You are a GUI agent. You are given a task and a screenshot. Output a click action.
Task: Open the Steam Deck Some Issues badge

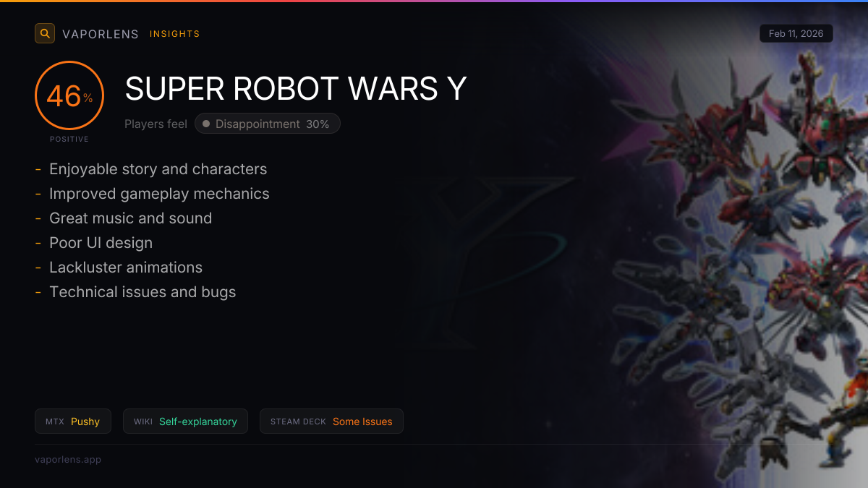[331, 421]
